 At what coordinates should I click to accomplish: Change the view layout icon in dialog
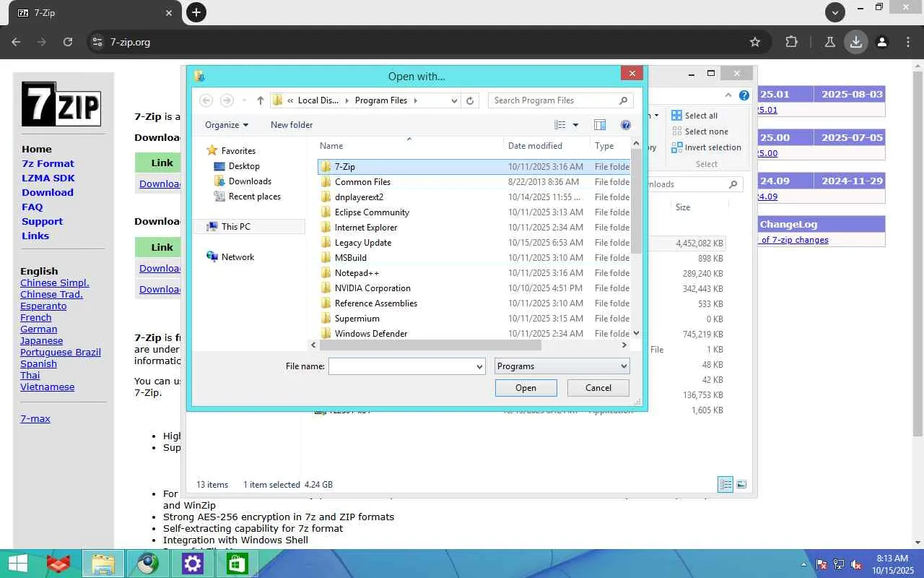(559, 125)
